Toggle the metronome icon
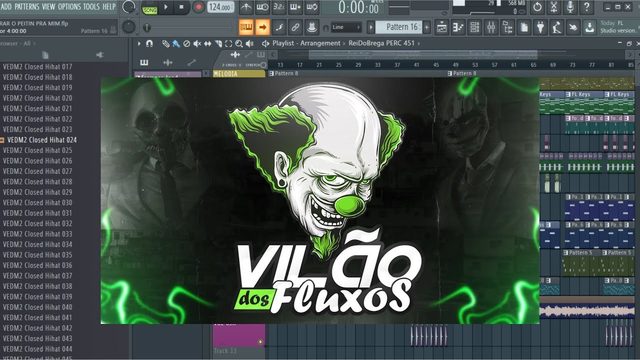 click(246, 7)
